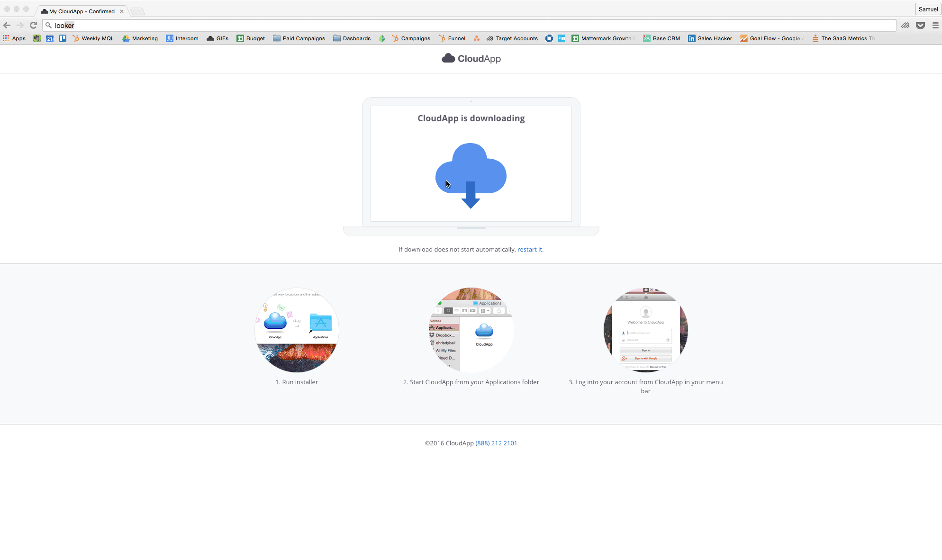Viewport: 942px width, 560px height.
Task: Open the Budget spreadsheet bookmark
Action: [251, 38]
